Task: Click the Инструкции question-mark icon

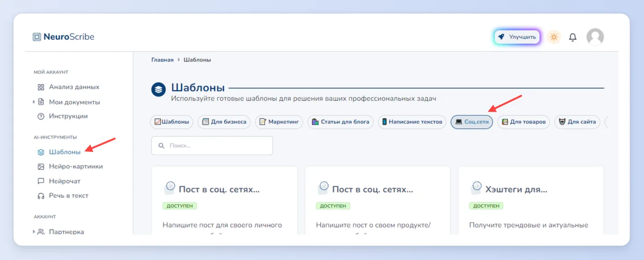Action: pyautogui.click(x=40, y=116)
